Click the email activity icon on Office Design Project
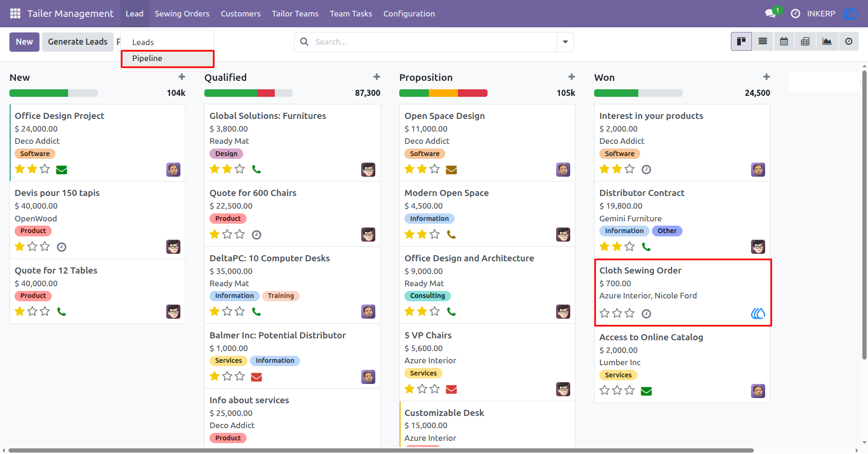 point(62,170)
